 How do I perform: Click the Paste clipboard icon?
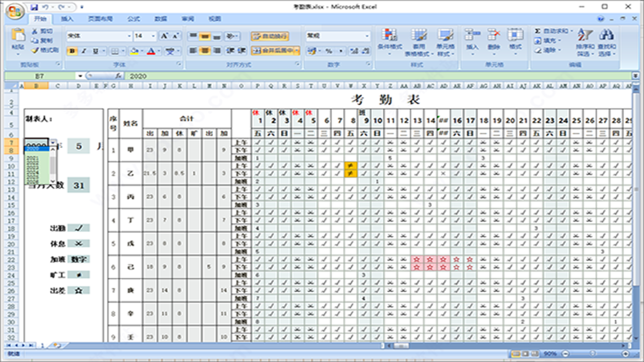click(x=18, y=36)
